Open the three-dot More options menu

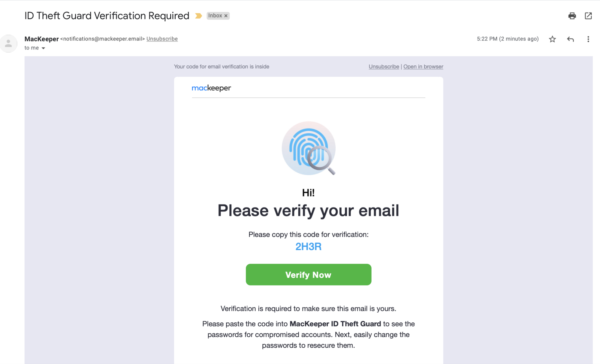588,39
